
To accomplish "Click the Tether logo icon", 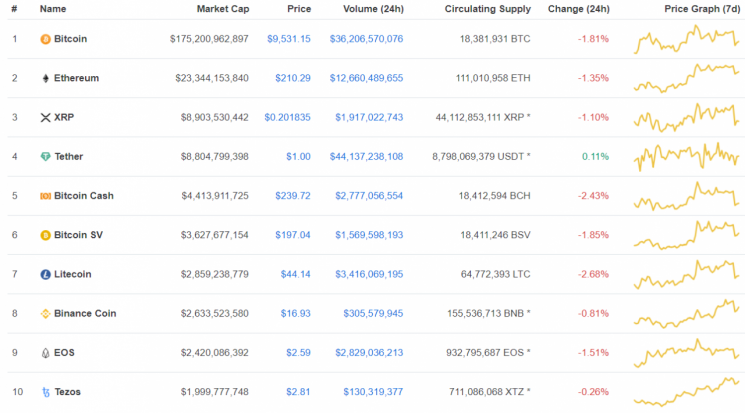I will click(45, 156).
